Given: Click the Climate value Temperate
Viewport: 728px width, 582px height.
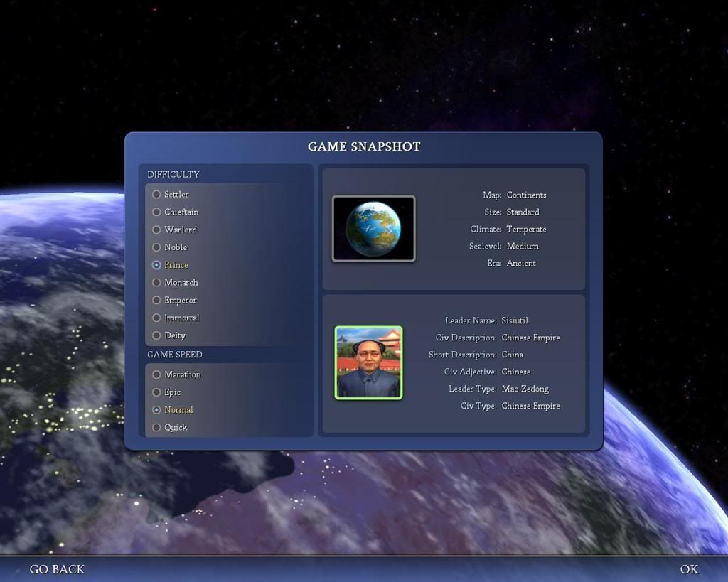Looking at the screenshot, I should pos(527,230).
